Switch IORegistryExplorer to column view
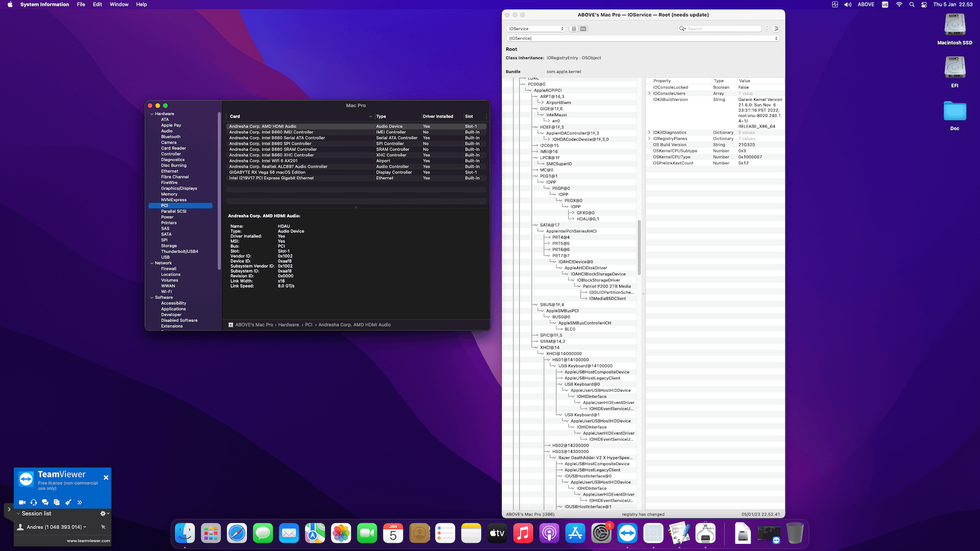This screenshot has height=551, width=980. 583,29
